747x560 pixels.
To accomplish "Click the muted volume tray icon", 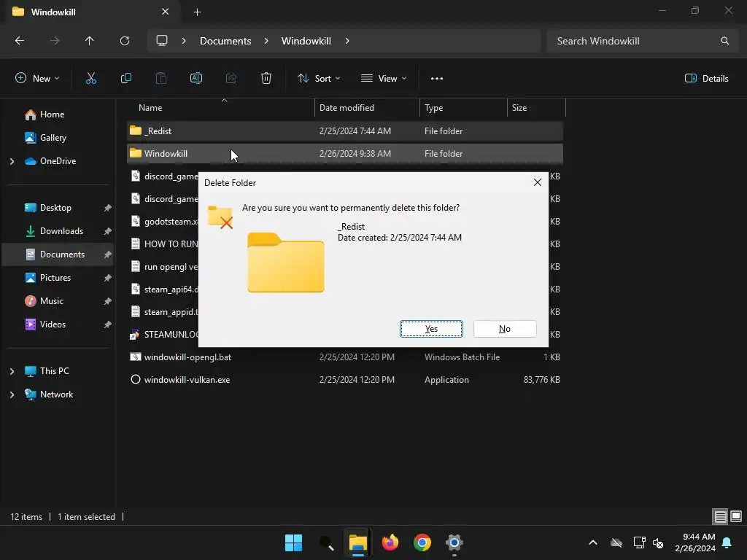I will click(x=658, y=542).
